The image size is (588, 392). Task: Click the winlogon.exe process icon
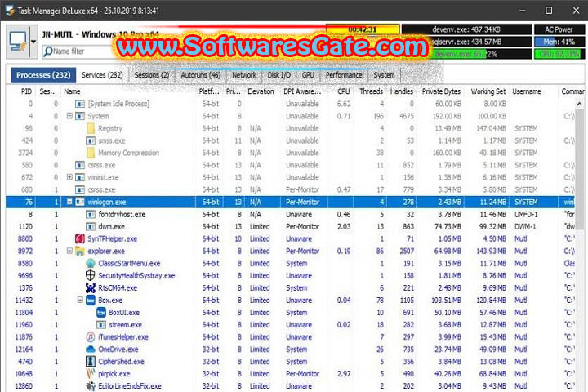click(x=79, y=202)
